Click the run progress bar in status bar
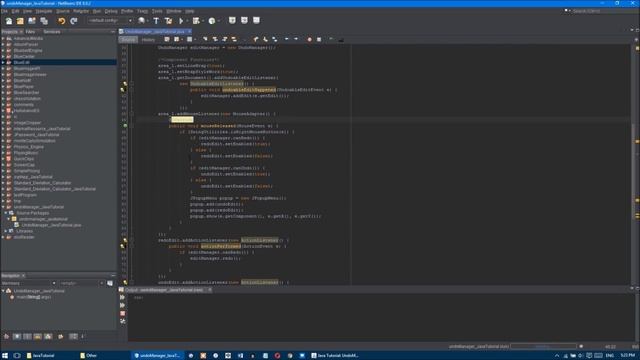 (x=543, y=347)
